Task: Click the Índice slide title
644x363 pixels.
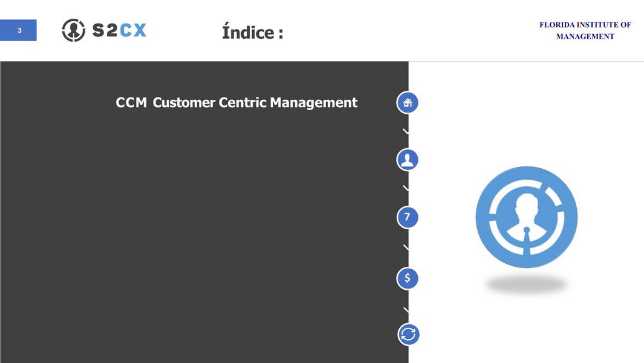Action: click(252, 32)
